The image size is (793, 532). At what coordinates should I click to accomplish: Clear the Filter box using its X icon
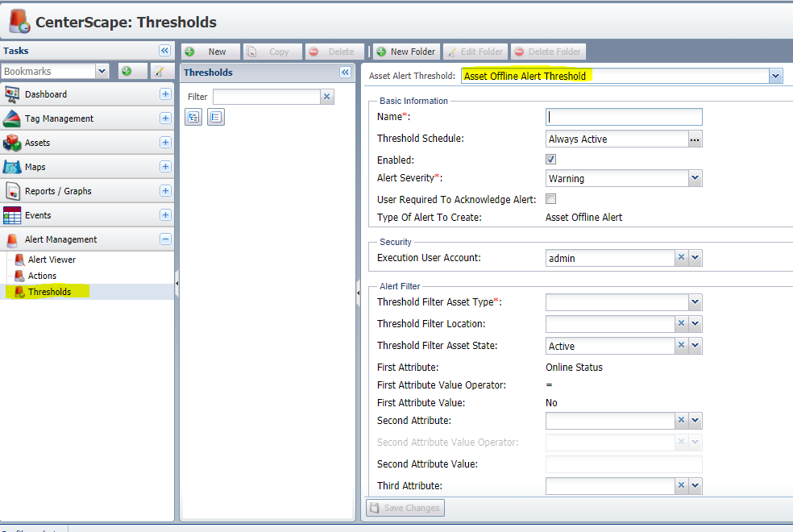[326, 96]
